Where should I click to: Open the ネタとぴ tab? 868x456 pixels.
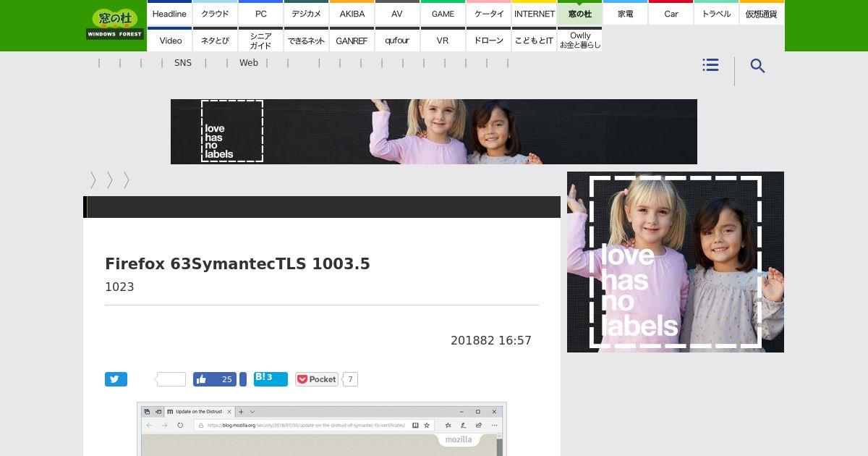pos(215,40)
